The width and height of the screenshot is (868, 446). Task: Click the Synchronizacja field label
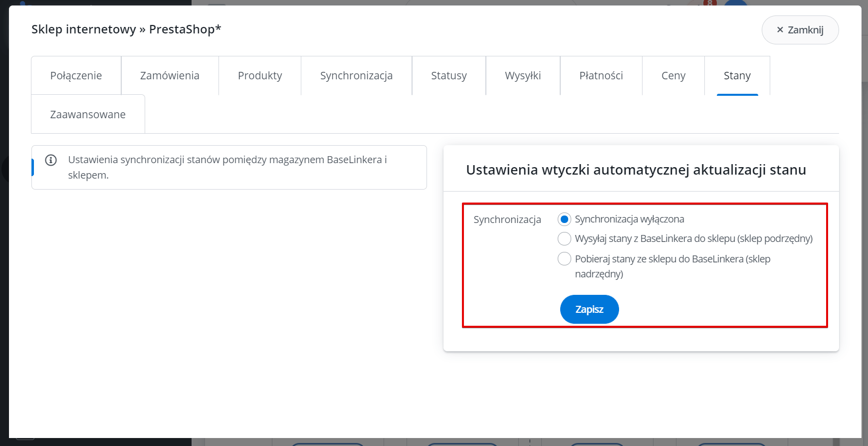[x=507, y=220]
